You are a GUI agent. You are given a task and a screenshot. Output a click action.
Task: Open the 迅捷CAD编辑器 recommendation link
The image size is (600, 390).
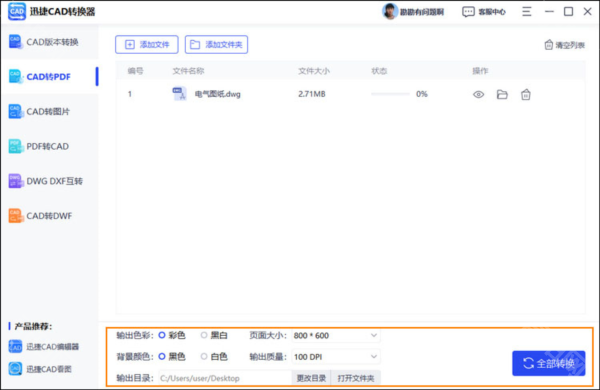pos(52,347)
